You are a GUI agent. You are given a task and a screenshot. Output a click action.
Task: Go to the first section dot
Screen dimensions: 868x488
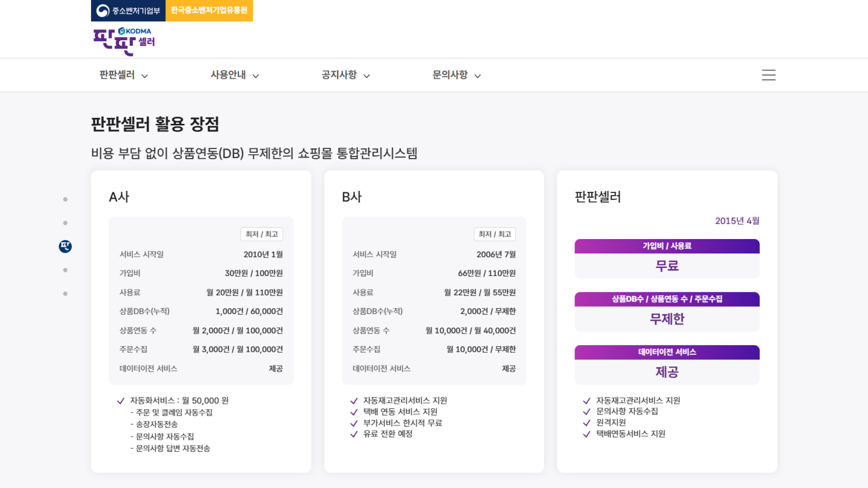point(66,199)
